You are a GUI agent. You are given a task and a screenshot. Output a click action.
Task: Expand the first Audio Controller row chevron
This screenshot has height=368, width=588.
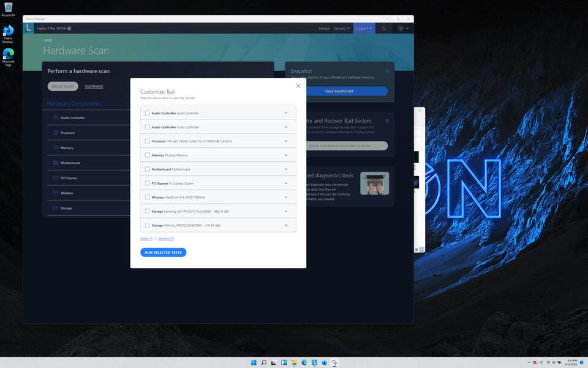(286, 113)
